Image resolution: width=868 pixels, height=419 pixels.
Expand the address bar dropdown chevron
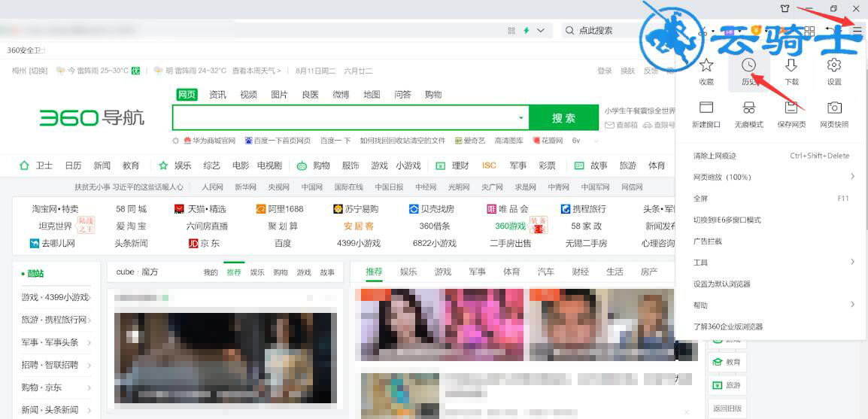coord(541,30)
